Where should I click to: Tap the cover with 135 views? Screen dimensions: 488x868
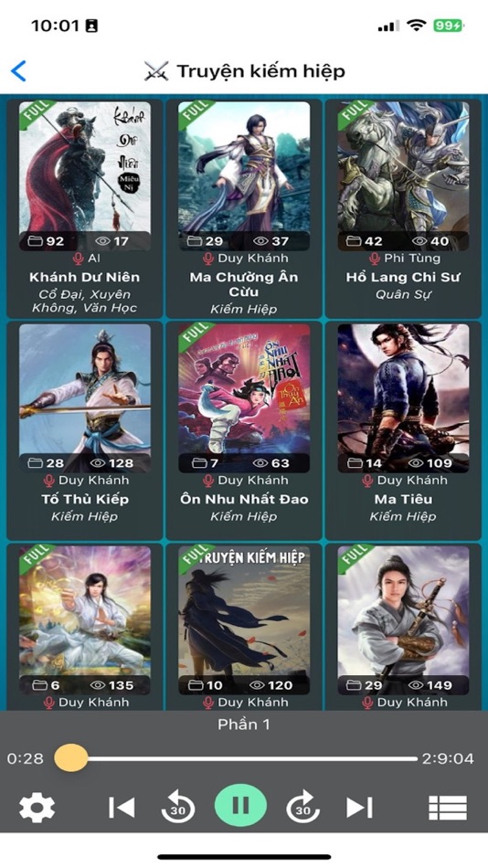[85, 620]
